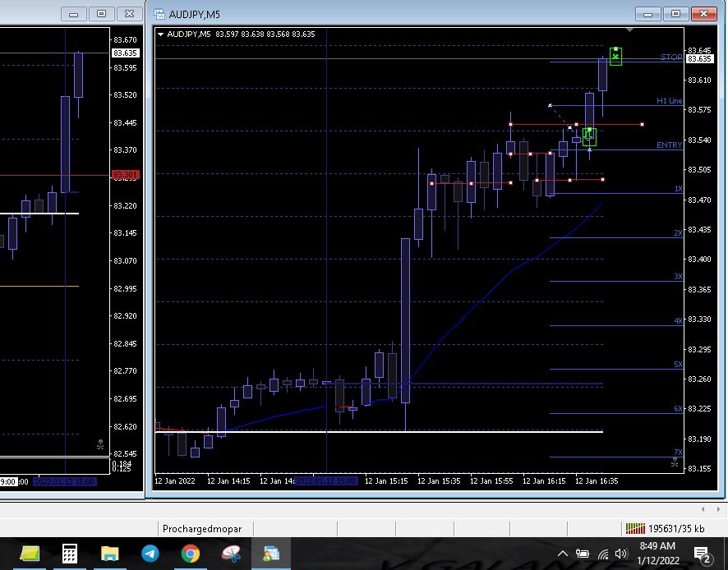Select the white horizontal line near 83.195
Screen dimensions: 728x570
(x=379, y=432)
